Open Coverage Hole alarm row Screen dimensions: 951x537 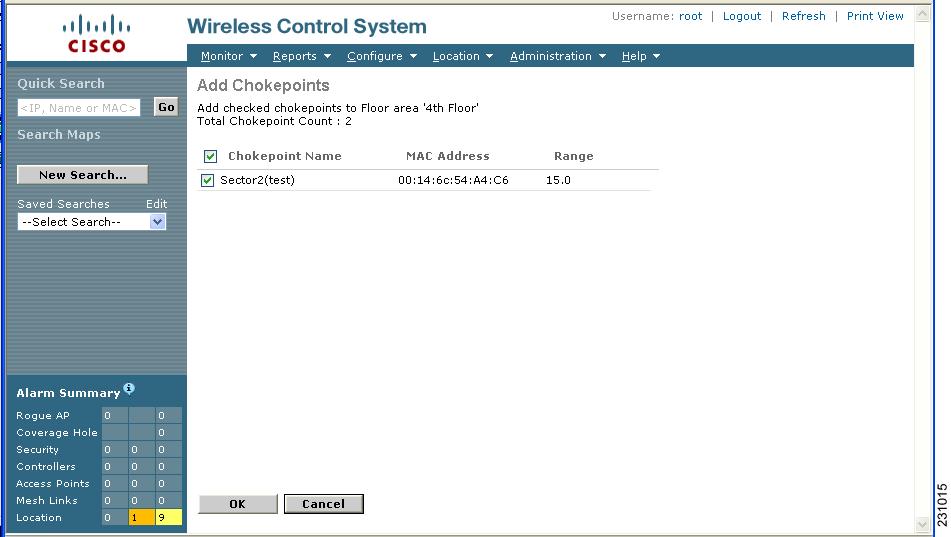click(x=57, y=433)
